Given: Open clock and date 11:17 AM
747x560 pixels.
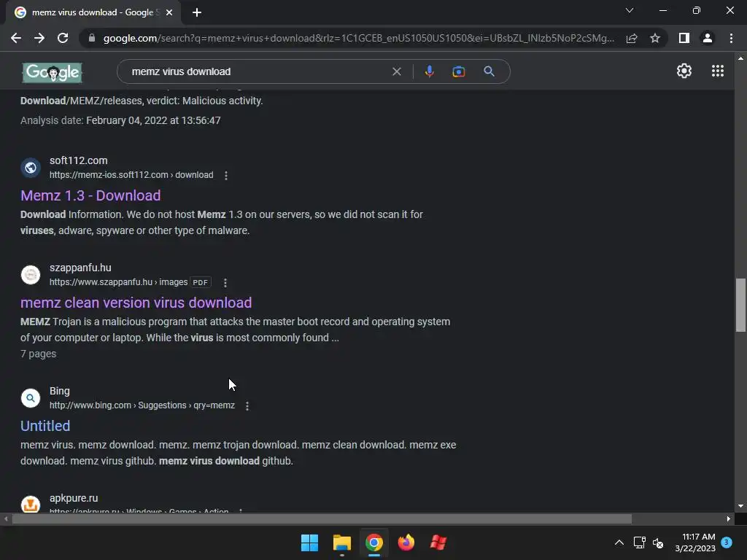Looking at the screenshot, I should 695,542.
